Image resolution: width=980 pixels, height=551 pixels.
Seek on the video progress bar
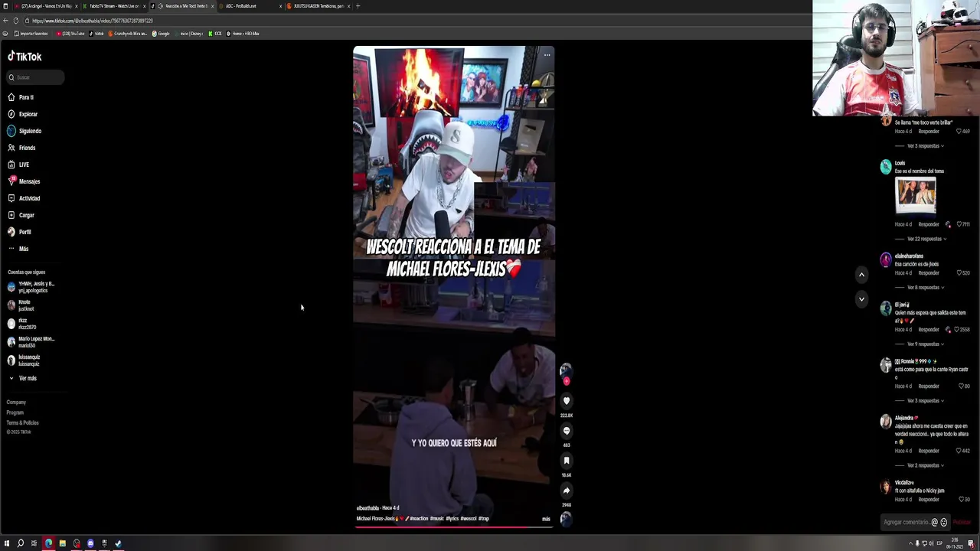453,527
